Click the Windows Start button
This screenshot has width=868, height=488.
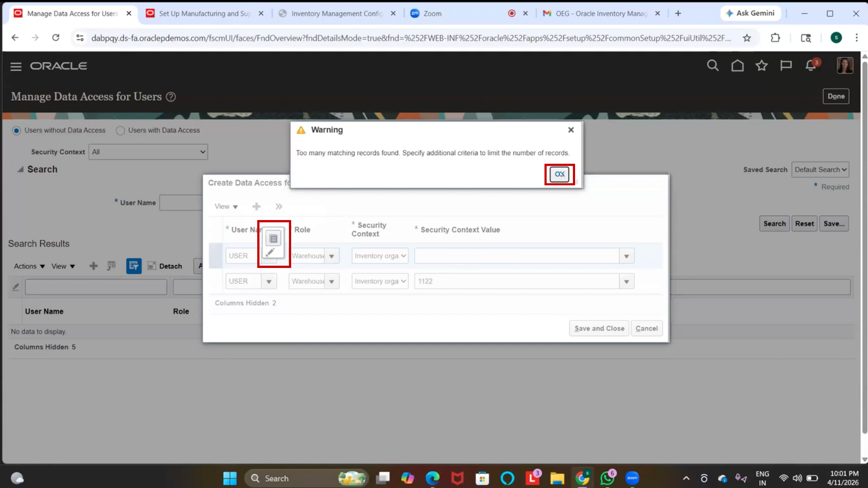230,478
